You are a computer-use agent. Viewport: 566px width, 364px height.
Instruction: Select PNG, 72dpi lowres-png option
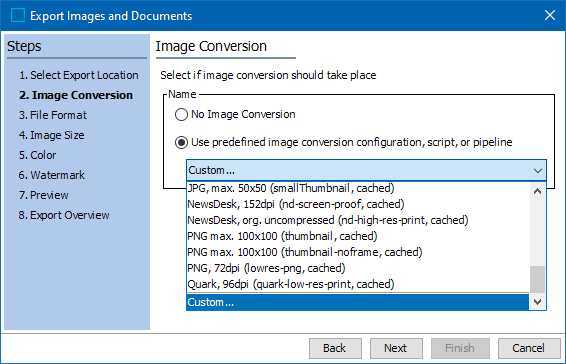(x=358, y=268)
